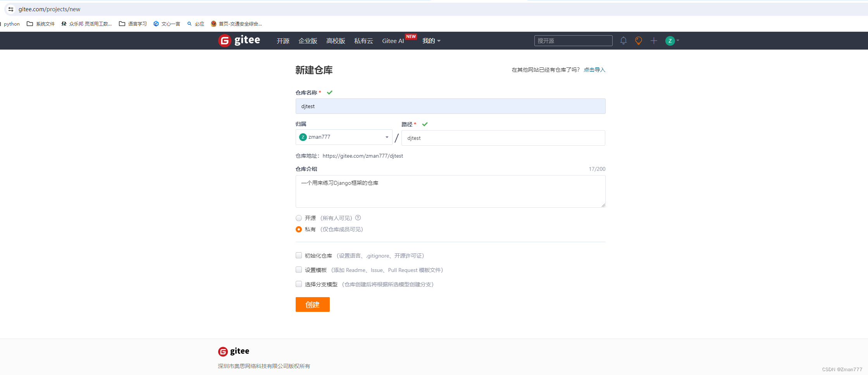Click the green Z user avatar
Screen dimensions: 868x375
(670, 40)
